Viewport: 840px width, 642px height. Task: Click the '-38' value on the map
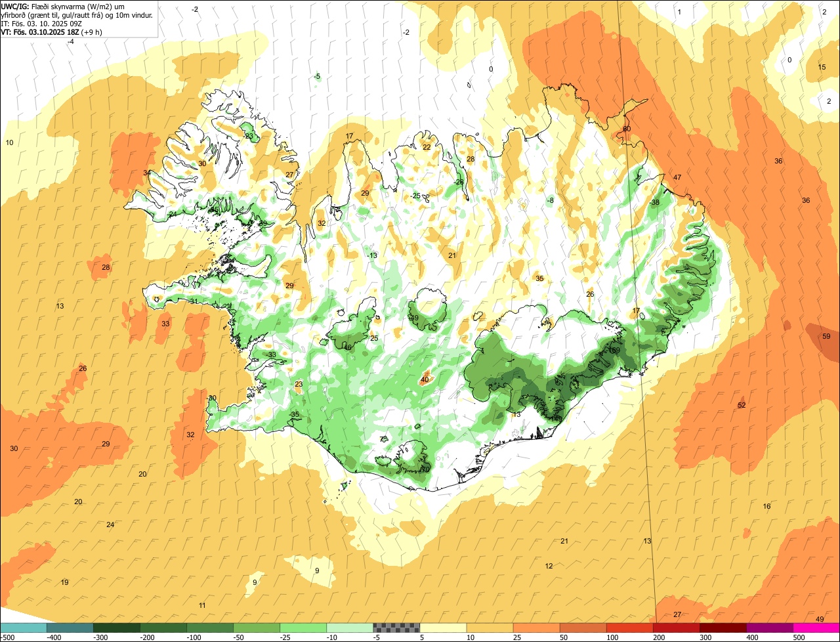click(x=654, y=202)
